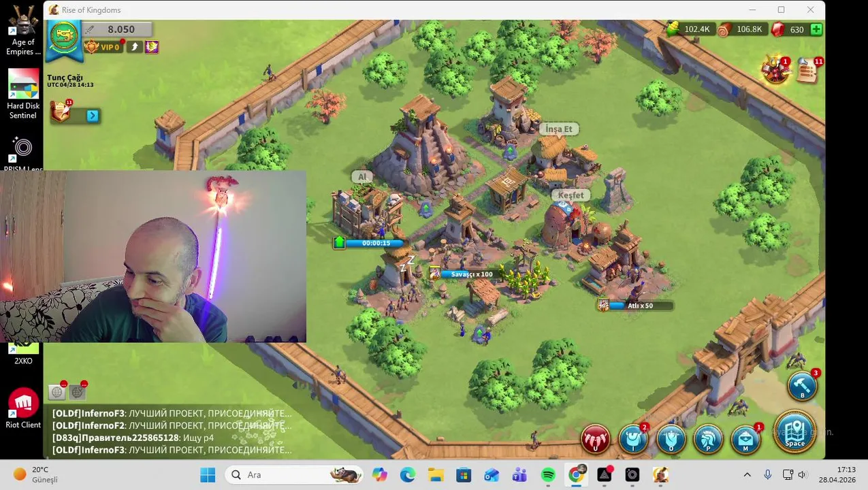Open Microsoft Store from taskbar
868x490 pixels.
[464, 474]
